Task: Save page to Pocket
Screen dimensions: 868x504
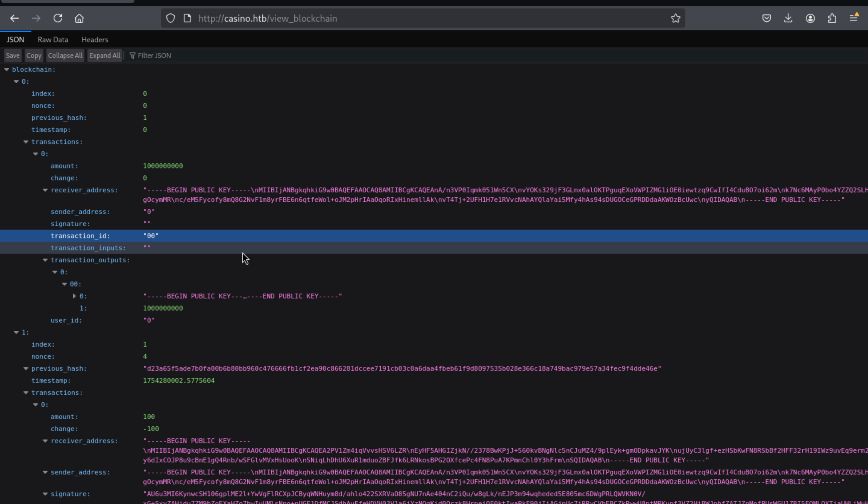Action: (x=766, y=18)
